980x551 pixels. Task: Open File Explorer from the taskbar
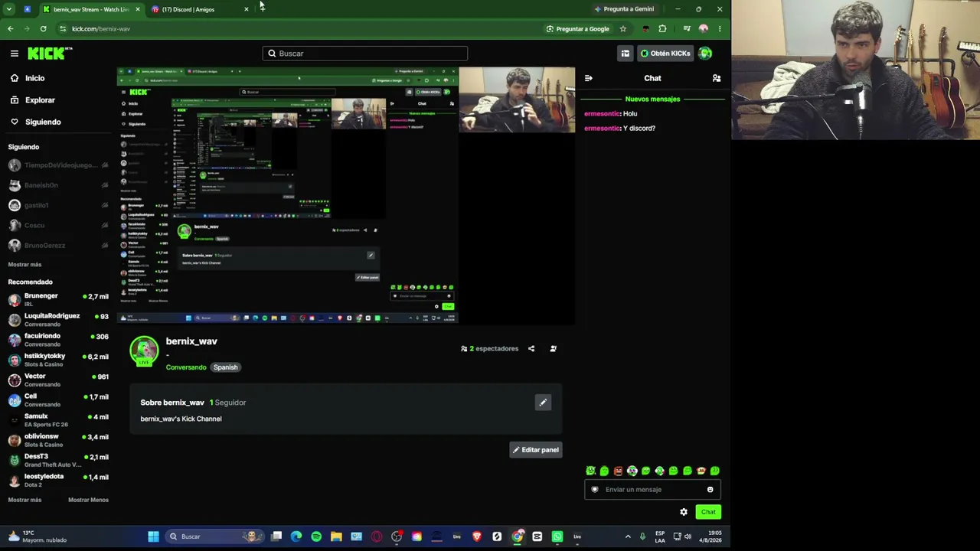336,536
